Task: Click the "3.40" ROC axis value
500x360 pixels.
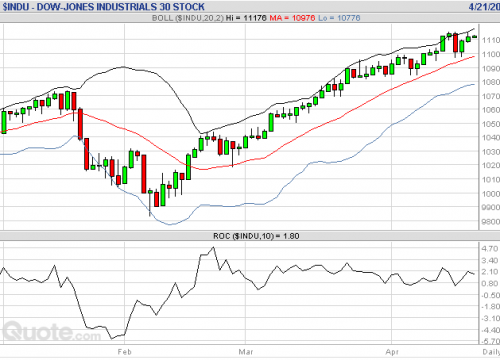Action: point(490,260)
